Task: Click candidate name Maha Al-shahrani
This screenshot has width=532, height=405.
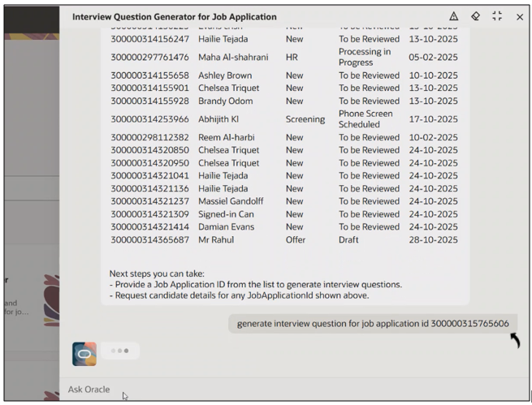Action: pyautogui.click(x=235, y=58)
